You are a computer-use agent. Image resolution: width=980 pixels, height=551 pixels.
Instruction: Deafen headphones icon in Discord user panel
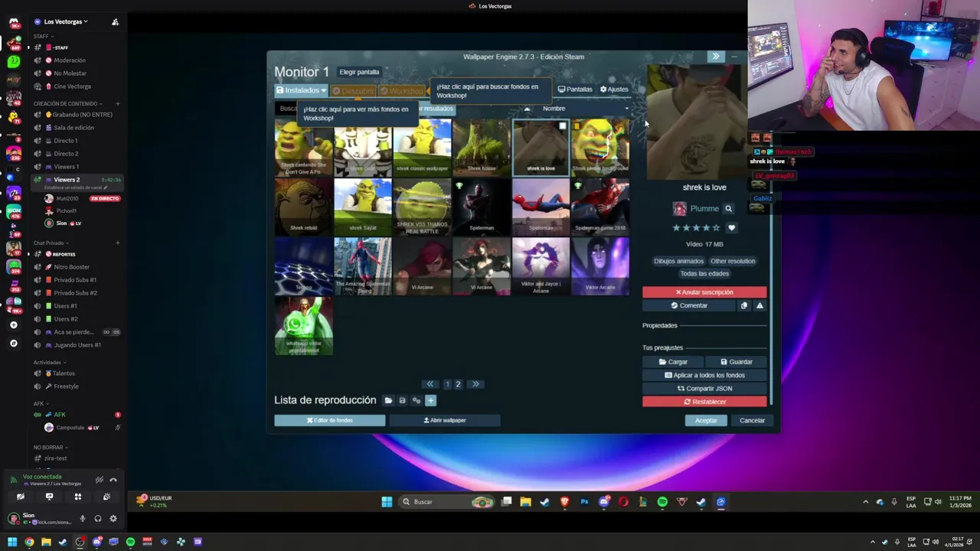click(x=98, y=519)
